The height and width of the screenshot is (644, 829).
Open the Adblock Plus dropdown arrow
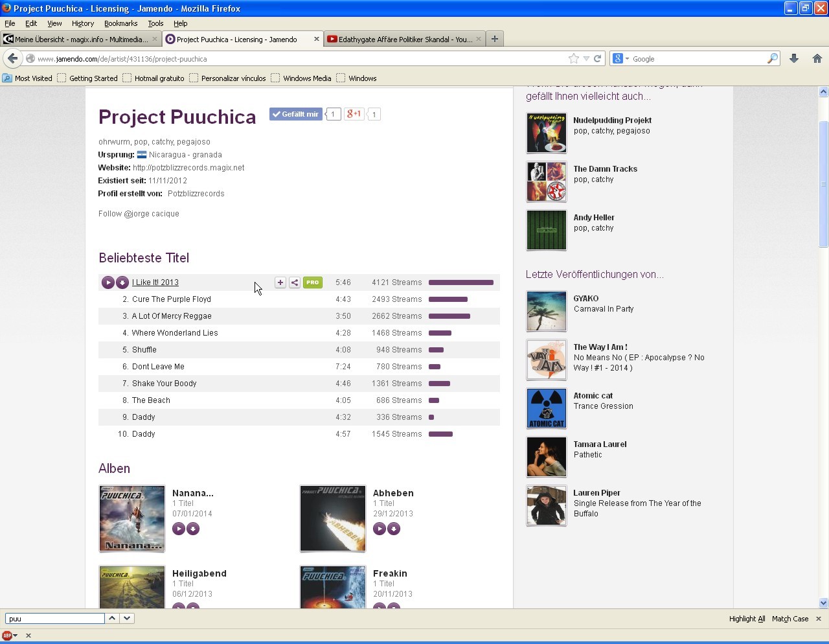[14, 636]
